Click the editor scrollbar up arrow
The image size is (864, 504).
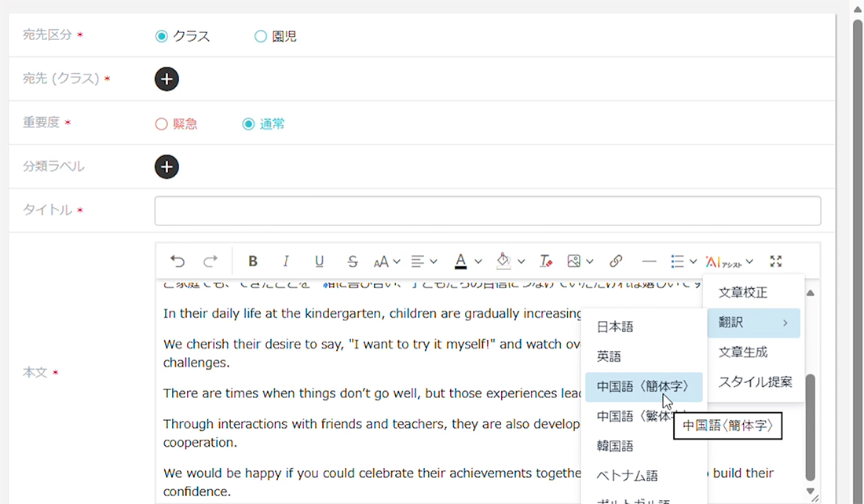[x=810, y=293]
